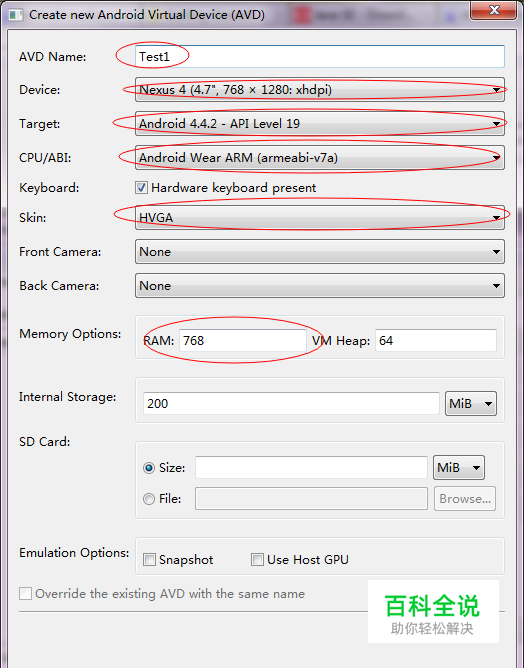Screen dimensions: 524x668
Task: Expand the CPU/ABI Android Wear ARM dropdown
Action: click(x=320, y=158)
